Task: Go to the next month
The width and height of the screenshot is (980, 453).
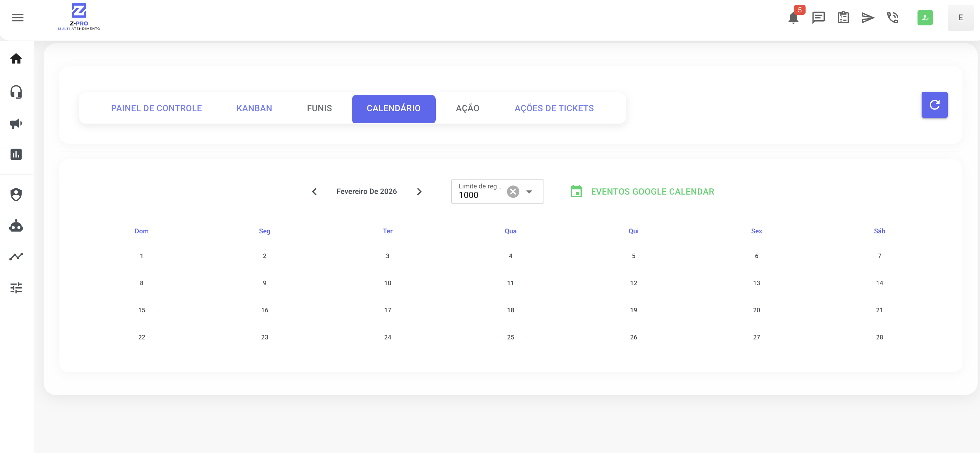Action: [x=419, y=192]
